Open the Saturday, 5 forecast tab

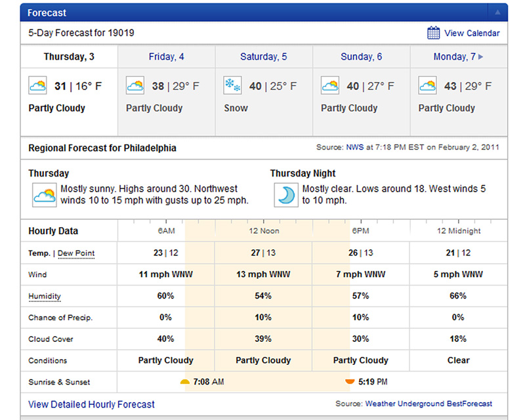pyautogui.click(x=263, y=57)
